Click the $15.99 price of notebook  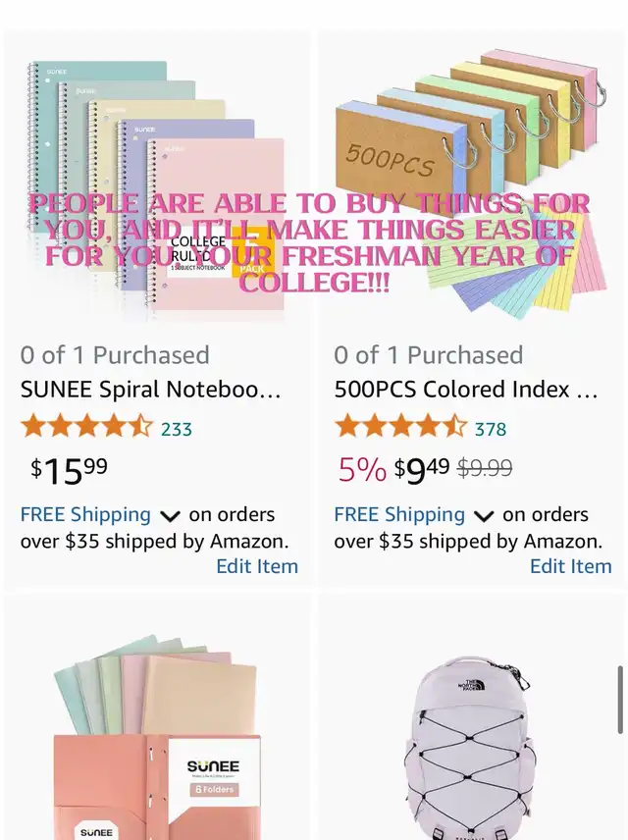[69, 470]
